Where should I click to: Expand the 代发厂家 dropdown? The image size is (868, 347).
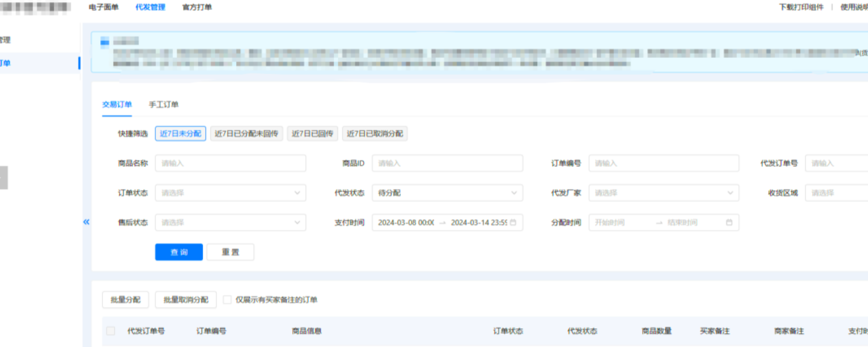click(663, 193)
